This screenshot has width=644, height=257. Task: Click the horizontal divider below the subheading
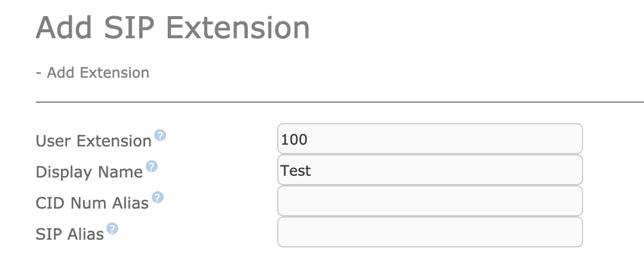(340, 101)
